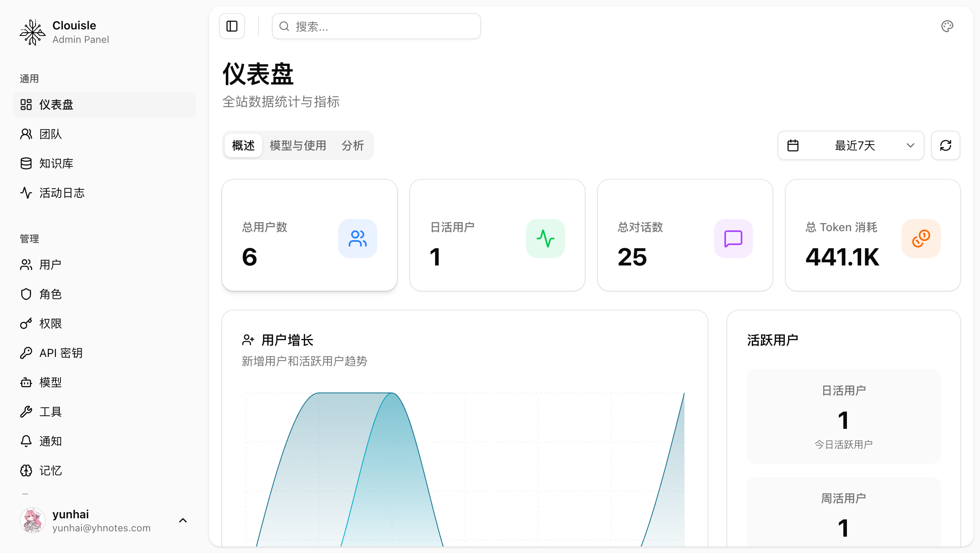Toggle the sidebar collapse icon
This screenshot has width=980, height=553.
point(232,26)
